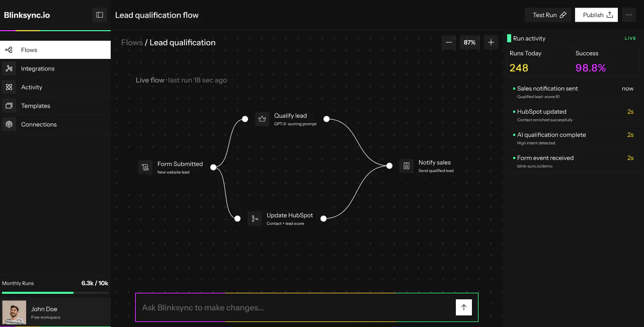Image resolution: width=644 pixels, height=327 pixels.
Task: Open the Connections section
Action: (x=55, y=124)
